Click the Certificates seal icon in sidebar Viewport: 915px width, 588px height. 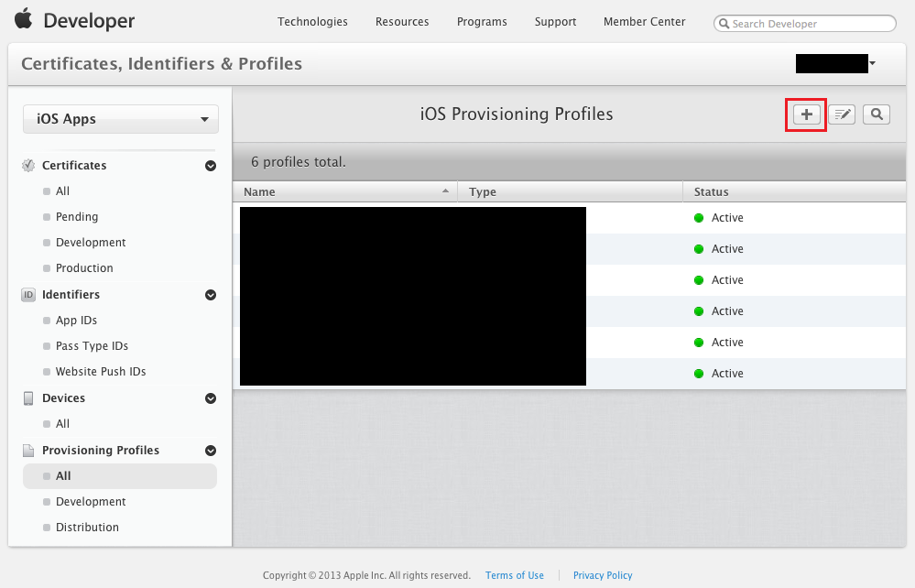pos(28,166)
